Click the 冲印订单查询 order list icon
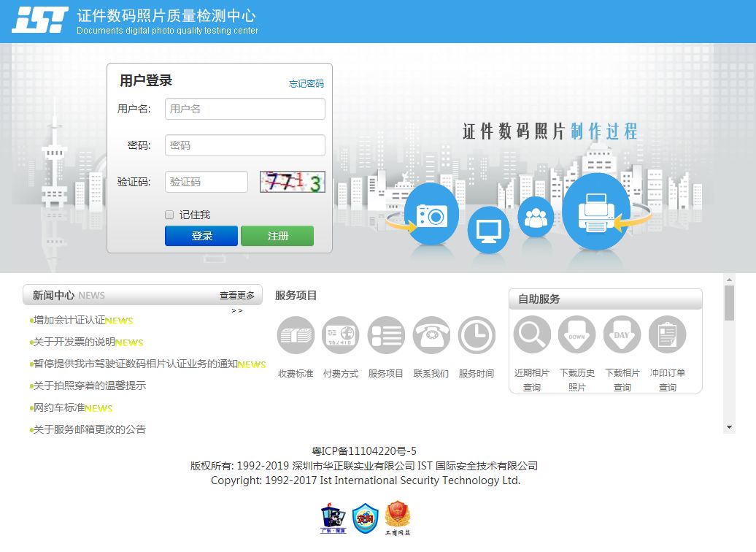 tap(667, 334)
